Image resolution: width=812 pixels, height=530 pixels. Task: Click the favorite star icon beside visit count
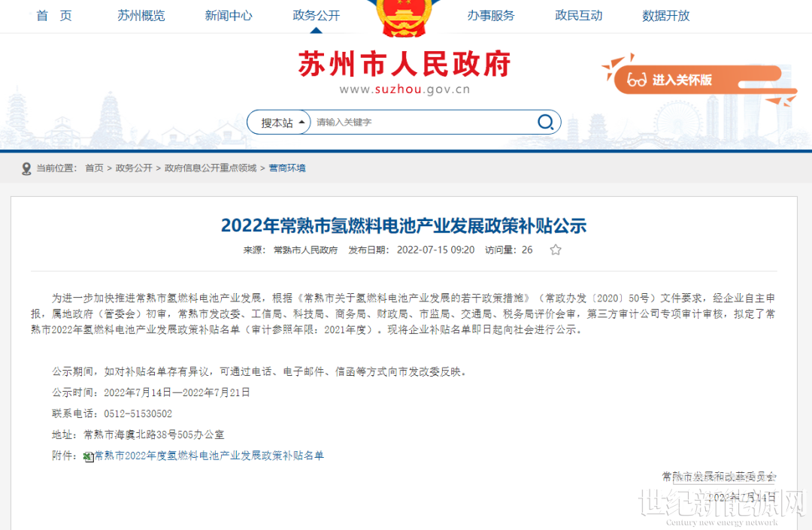[x=556, y=250]
